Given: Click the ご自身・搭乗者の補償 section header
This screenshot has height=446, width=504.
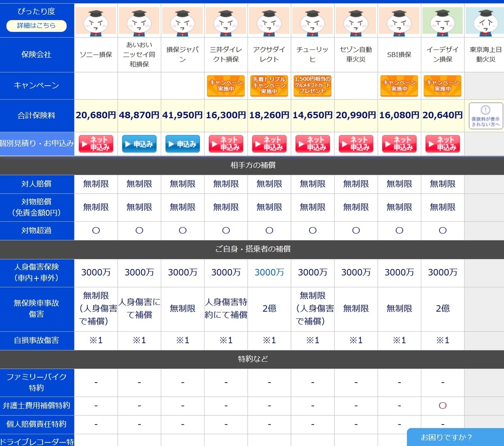Looking at the screenshot, I should click(x=252, y=249).
